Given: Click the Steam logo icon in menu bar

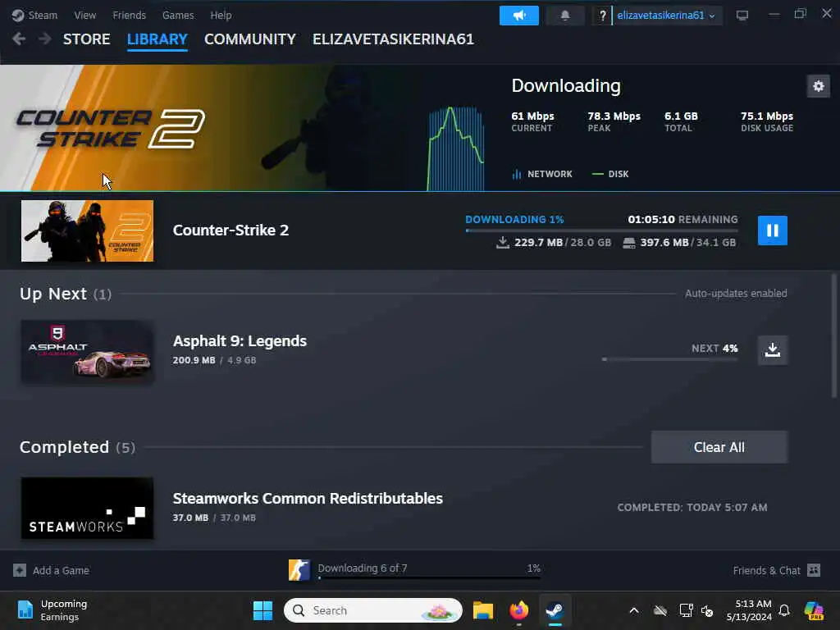Looking at the screenshot, I should (x=18, y=15).
